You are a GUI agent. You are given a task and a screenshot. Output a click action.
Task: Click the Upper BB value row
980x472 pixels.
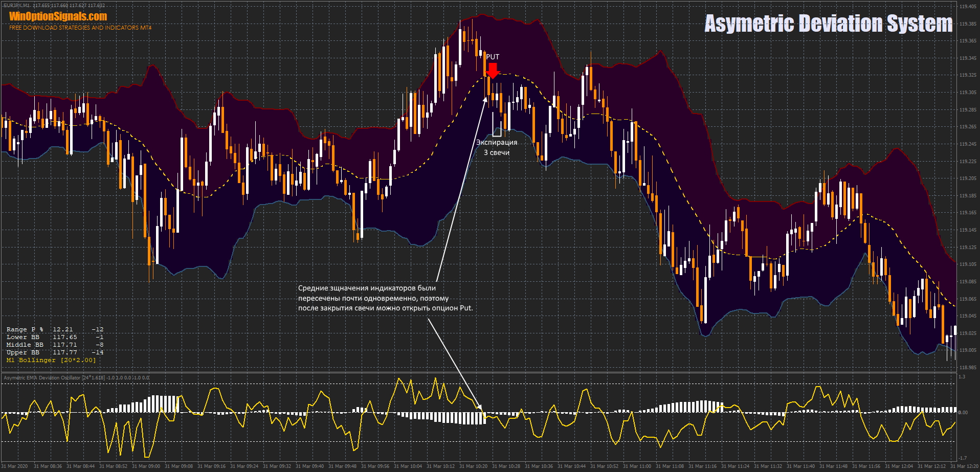[55, 352]
